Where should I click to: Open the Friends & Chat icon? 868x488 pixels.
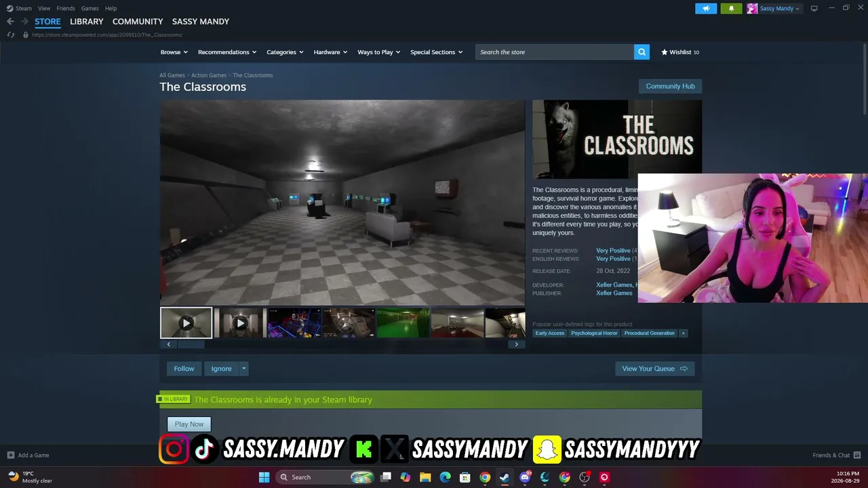click(857, 455)
